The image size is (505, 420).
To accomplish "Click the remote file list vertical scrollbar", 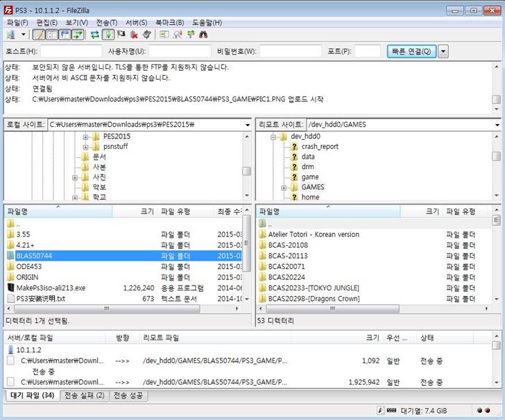I will (496, 263).
